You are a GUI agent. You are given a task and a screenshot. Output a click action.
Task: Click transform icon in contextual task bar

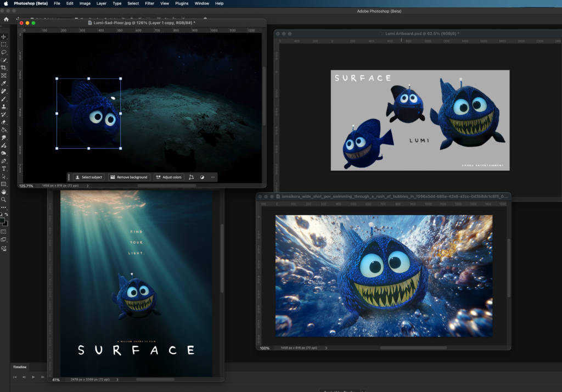click(191, 177)
